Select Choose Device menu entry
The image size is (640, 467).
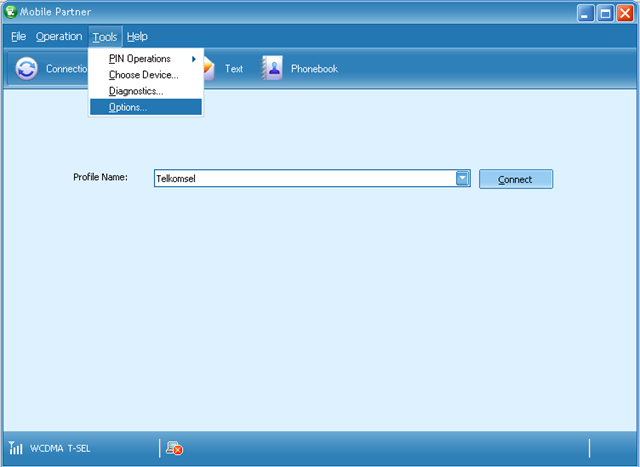click(x=146, y=75)
